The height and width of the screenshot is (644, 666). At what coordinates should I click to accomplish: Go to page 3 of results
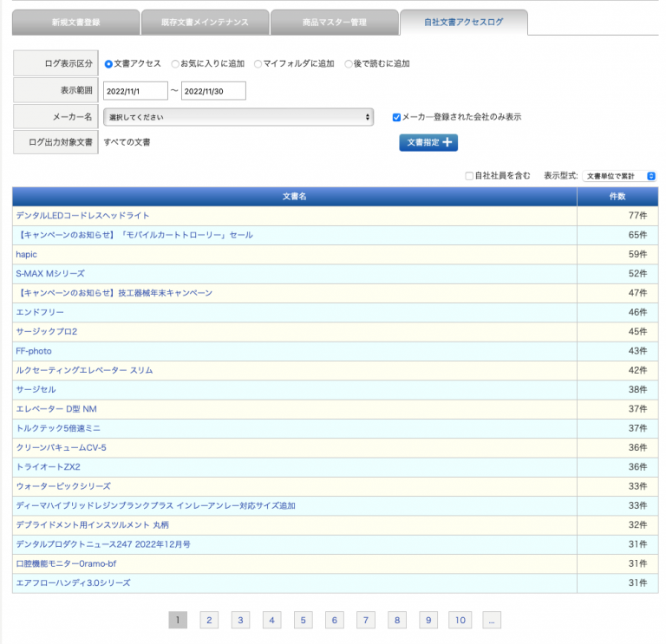click(240, 620)
